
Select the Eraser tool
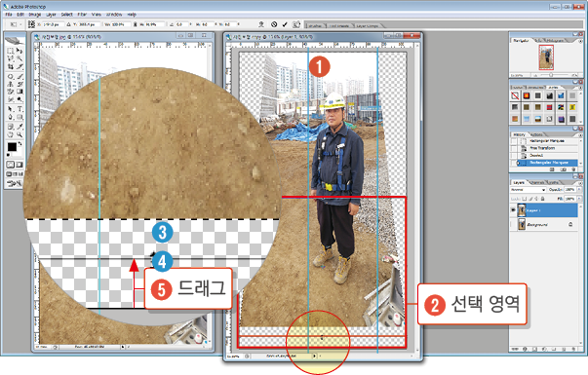tap(10, 92)
